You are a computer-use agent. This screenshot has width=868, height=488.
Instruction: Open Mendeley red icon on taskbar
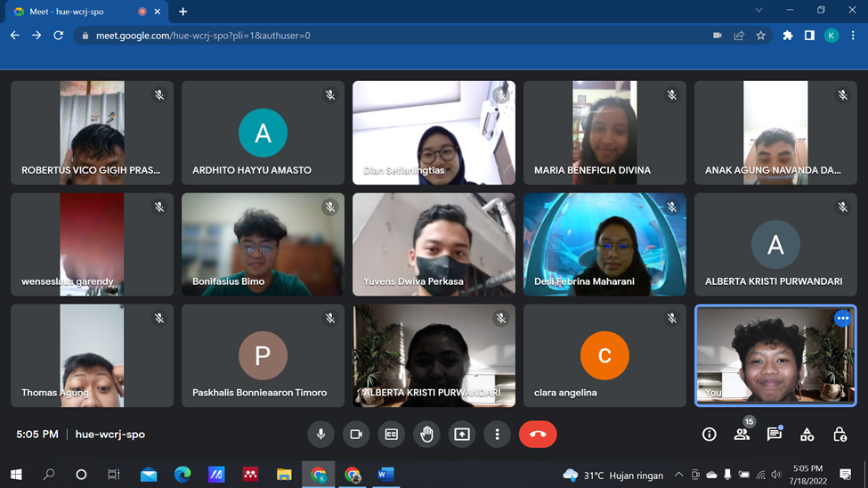coord(250,475)
